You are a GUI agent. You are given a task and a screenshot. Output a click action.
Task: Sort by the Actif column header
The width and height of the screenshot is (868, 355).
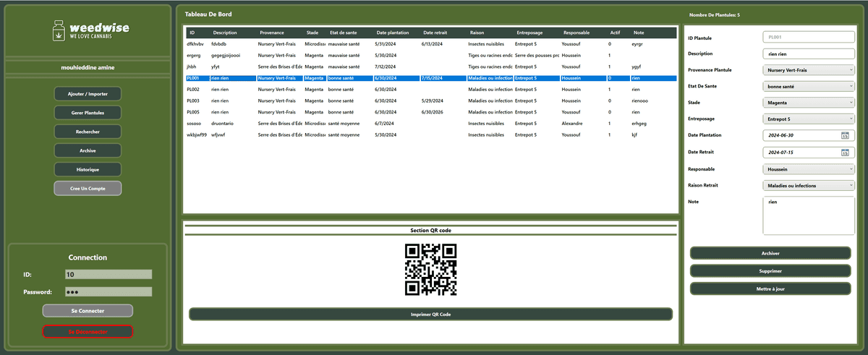click(x=615, y=33)
